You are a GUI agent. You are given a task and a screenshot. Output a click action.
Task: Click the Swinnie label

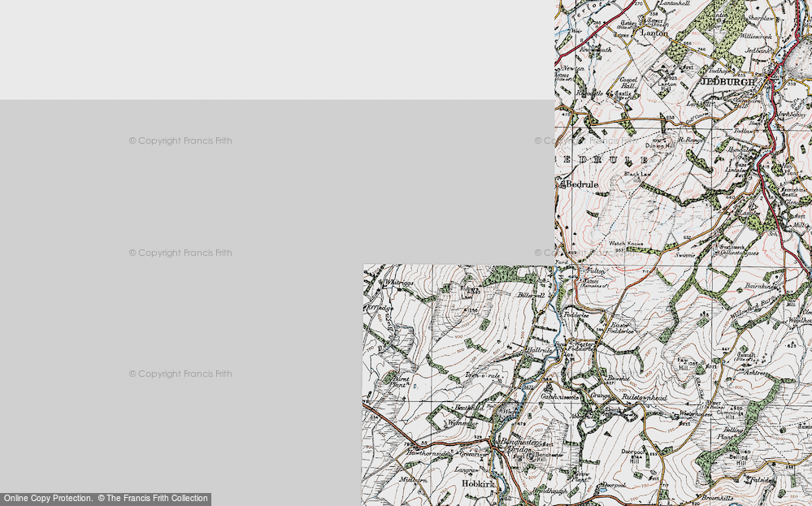click(684, 255)
